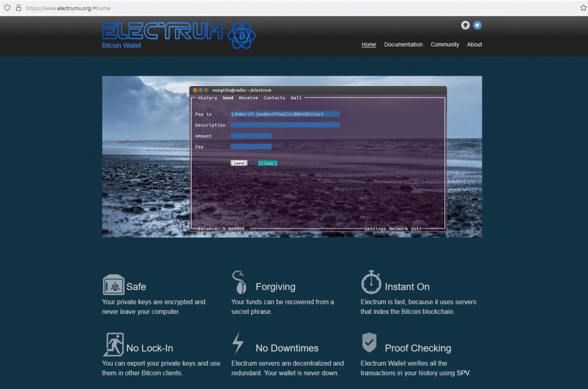Click the No Lock-In heading
This screenshot has height=389, width=588.
click(150, 348)
